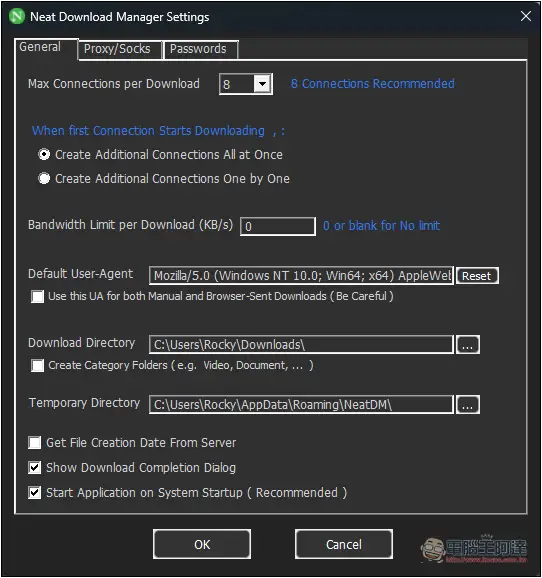Click the 'Temporary Directory' label

click(x=84, y=403)
